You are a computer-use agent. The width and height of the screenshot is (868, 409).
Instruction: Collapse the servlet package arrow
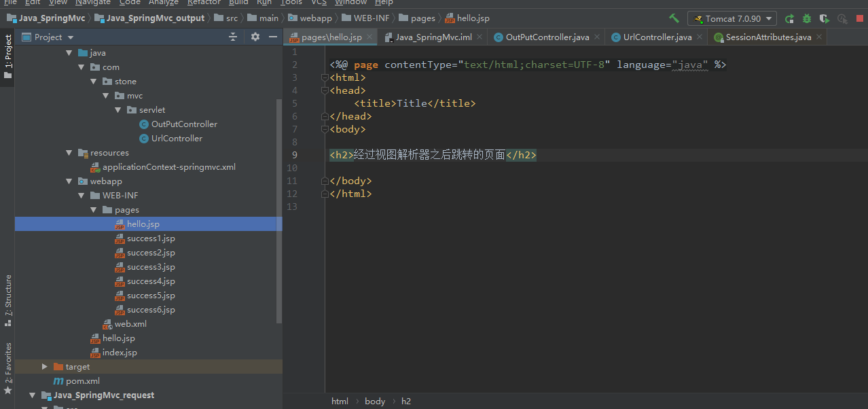click(x=117, y=109)
